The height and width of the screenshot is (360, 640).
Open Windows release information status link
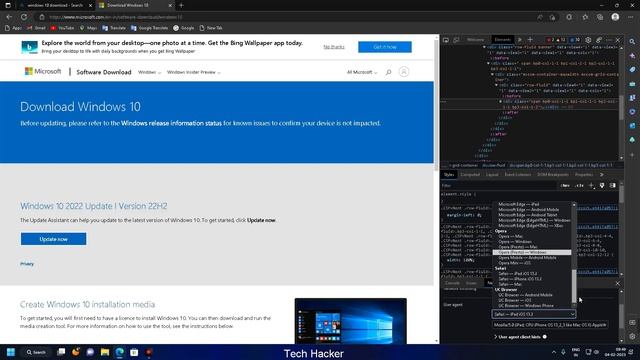(x=171, y=123)
